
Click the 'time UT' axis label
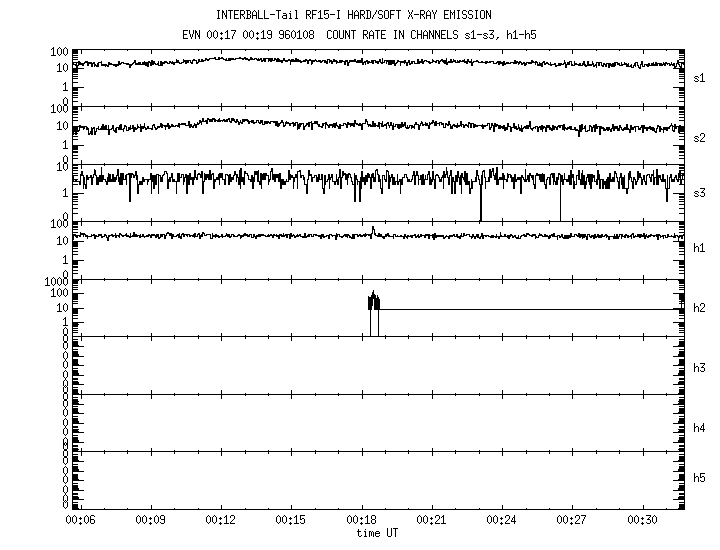tap(377, 533)
